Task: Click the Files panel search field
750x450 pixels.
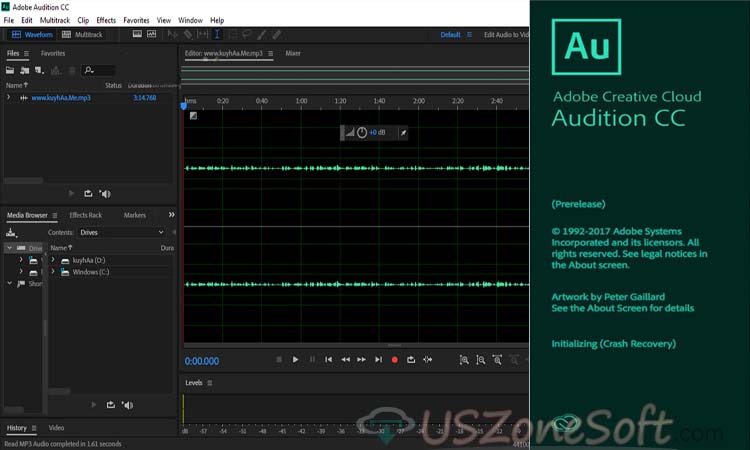Action: point(98,70)
